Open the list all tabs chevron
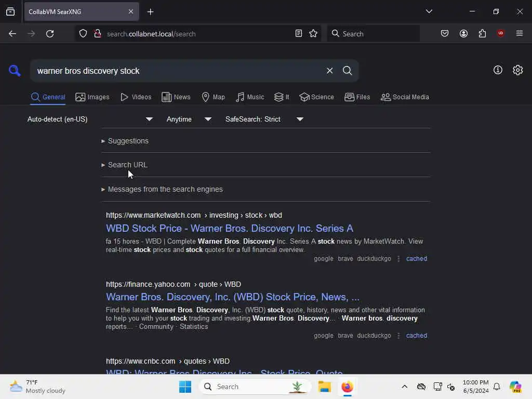The height and width of the screenshot is (399, 532). [x=429, y=11]
